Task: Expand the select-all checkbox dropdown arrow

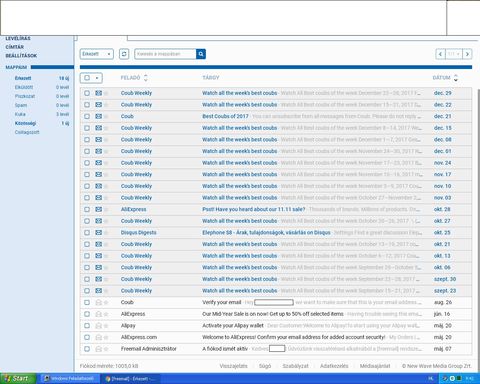Action: click(97, 78)
